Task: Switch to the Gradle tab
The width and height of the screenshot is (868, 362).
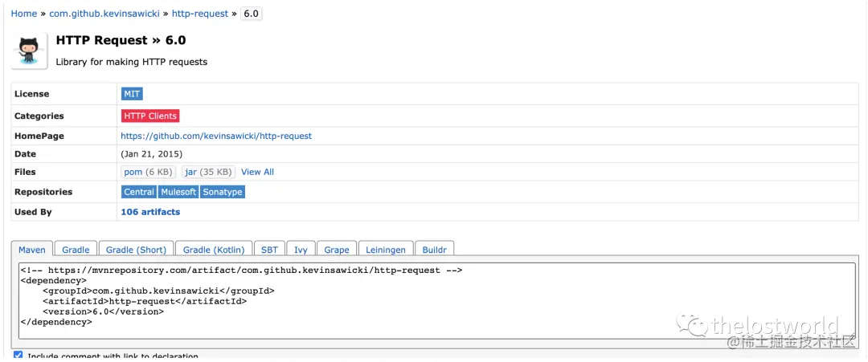Action: coord(76,250)
